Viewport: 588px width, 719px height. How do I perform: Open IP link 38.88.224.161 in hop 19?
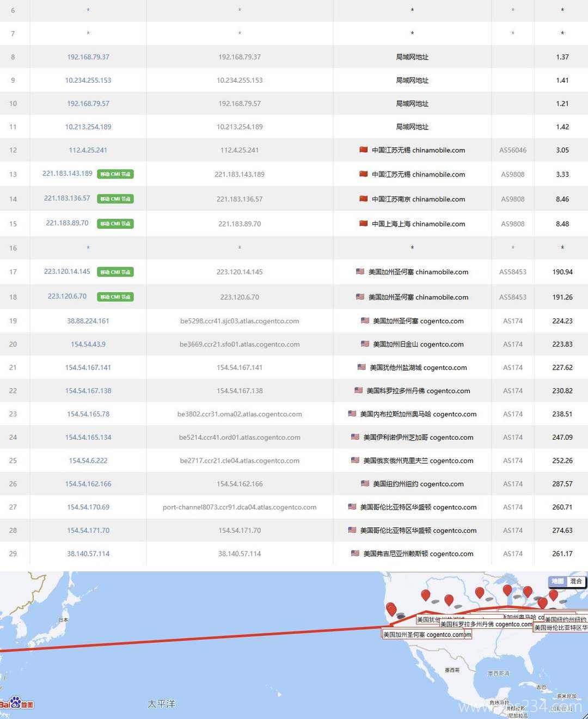click(88, 321)
